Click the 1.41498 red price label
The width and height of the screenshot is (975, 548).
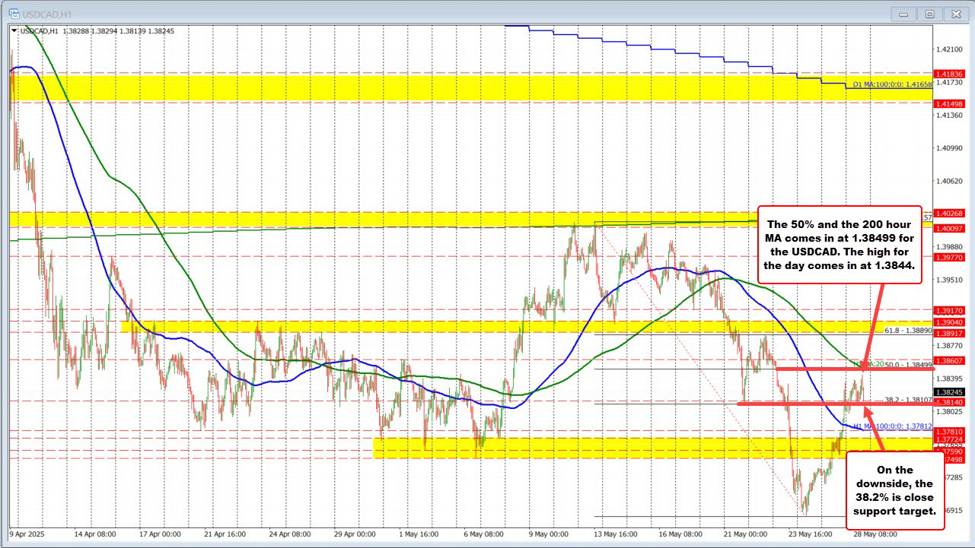[948, 103]
